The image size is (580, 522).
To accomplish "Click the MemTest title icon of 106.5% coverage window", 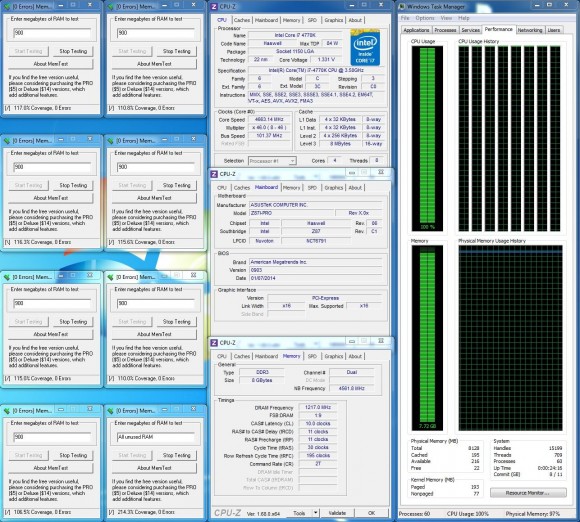I will click(x=7, y=411).
